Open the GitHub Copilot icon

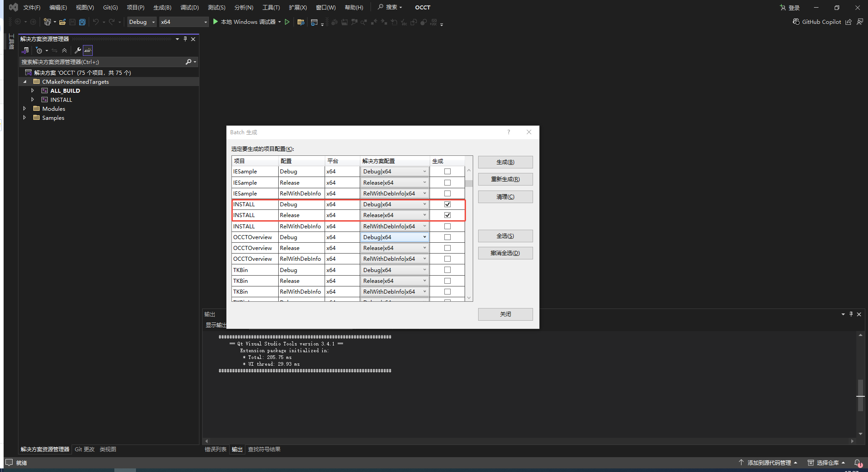pos(796,22)
